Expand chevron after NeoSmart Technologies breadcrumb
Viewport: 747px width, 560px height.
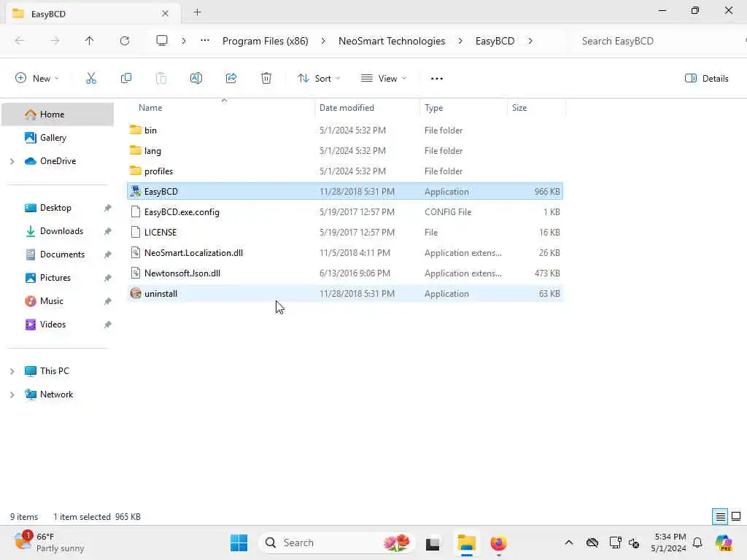coord(460,41)
